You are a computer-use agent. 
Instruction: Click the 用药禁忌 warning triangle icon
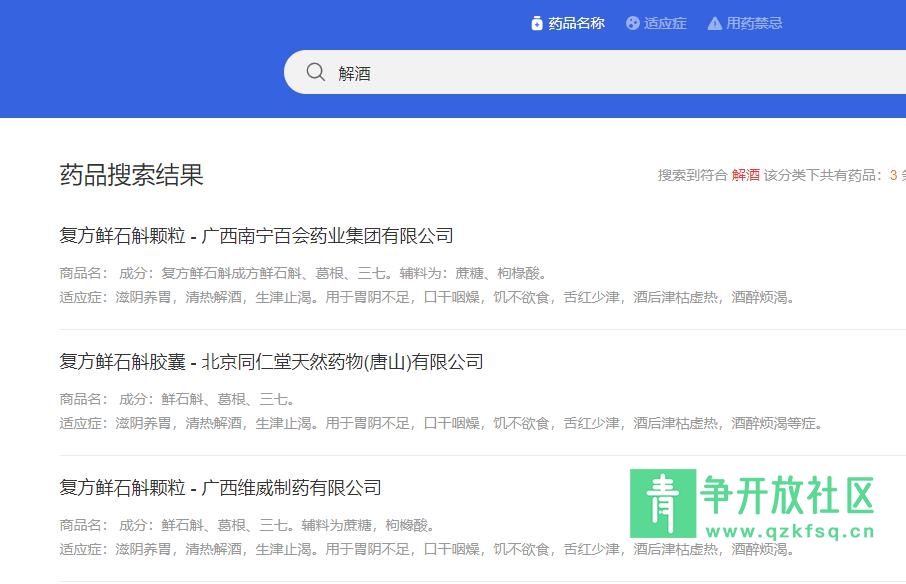pos(715,23)
